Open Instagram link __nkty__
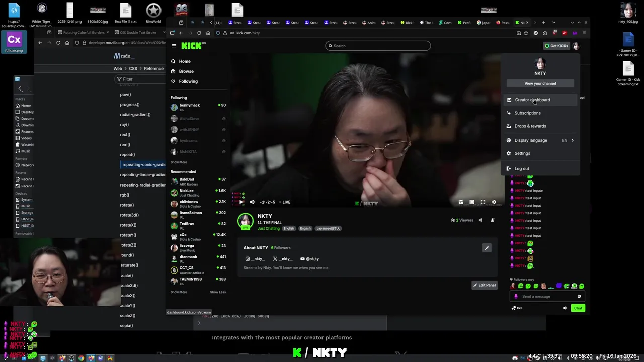644x362 pixels. tap(255, 259)
